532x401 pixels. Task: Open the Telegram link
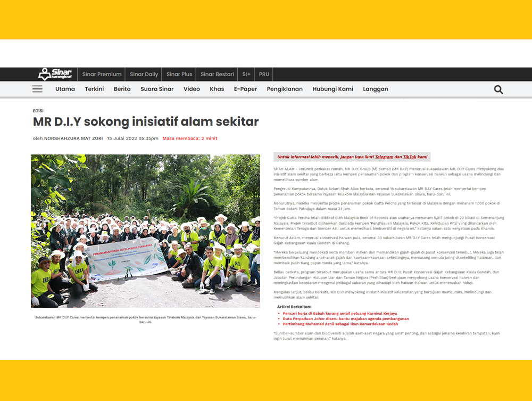click(x=384, y=157)
